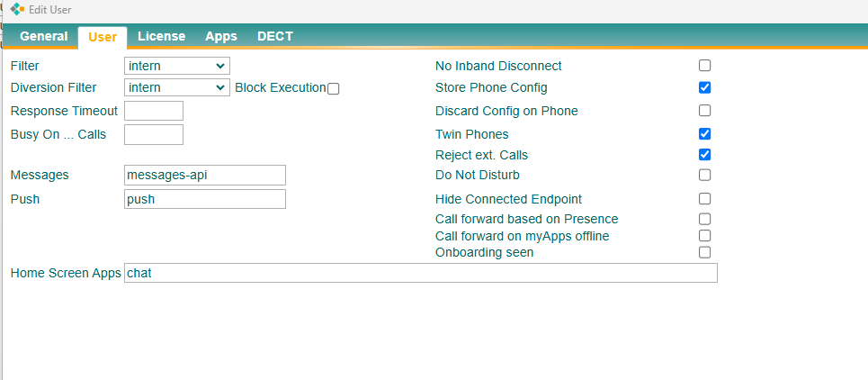Go to the Apps tab
This screenshot has width=868, height=380.
(221, 37)
